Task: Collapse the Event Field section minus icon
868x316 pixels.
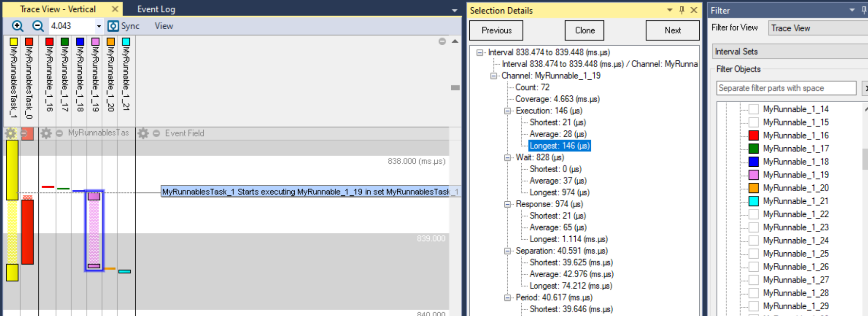Action: (x=156, y=133)
